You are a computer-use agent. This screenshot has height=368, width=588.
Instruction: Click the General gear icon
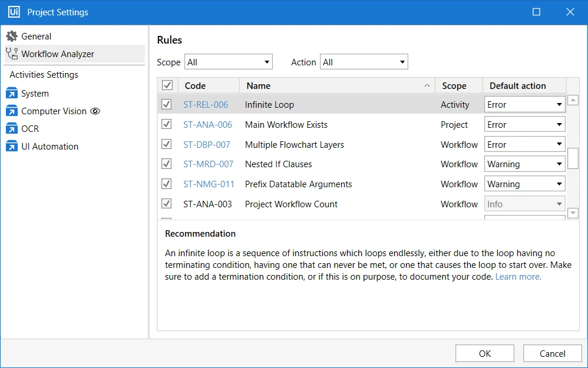[12, 36]
